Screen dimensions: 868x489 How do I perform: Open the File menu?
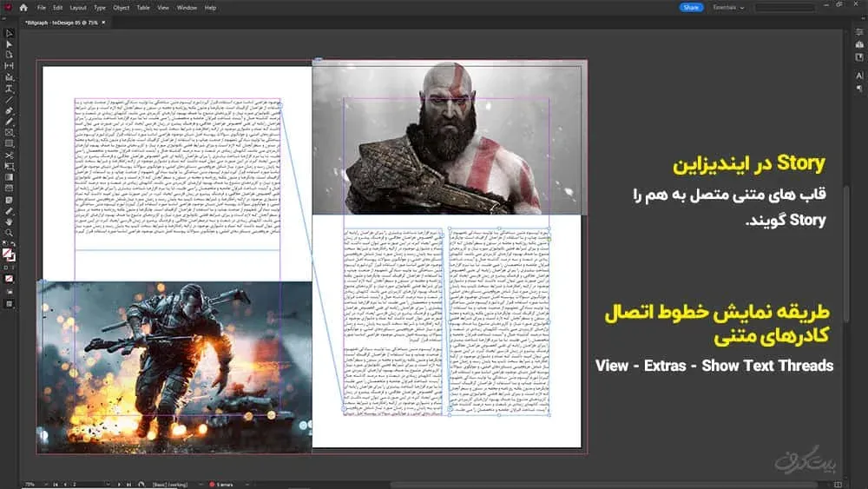(x=42, y=8)
